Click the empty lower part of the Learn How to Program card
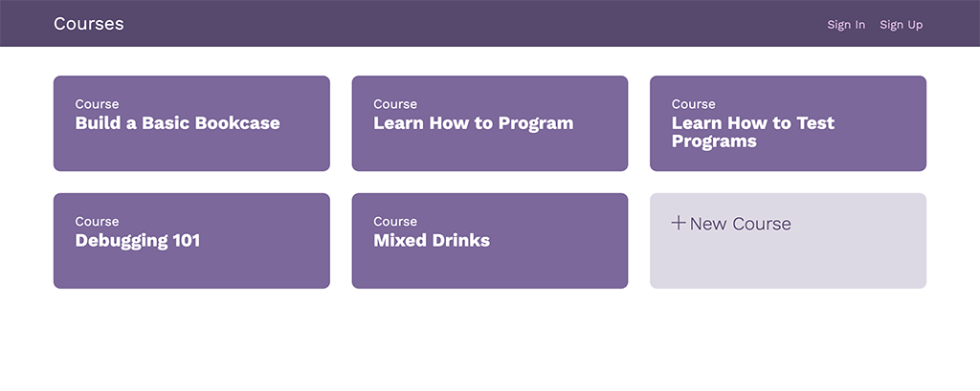 click(489, 153)
